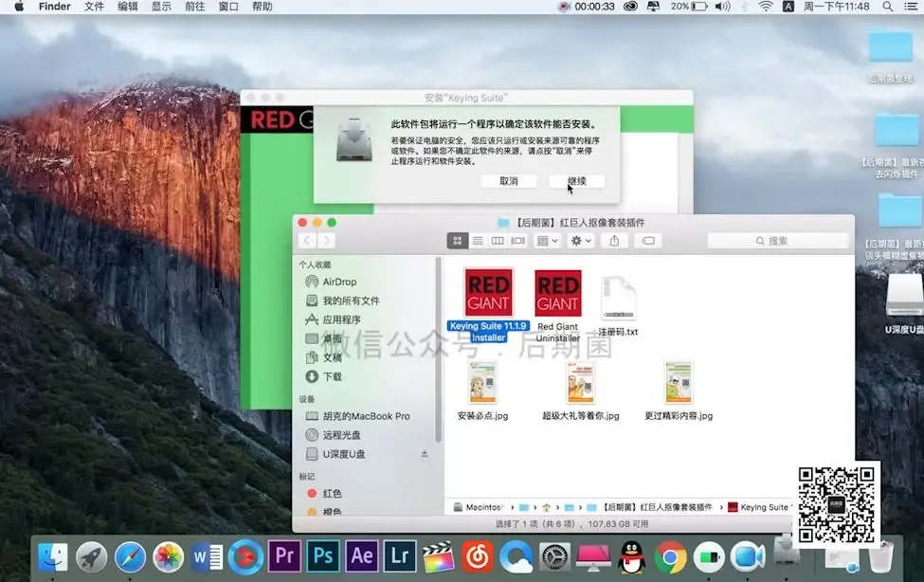Image resolution: width=924 pixels, height=582 pixels.
Task: Open Photos from the Dock
Action: pos(169,556)
